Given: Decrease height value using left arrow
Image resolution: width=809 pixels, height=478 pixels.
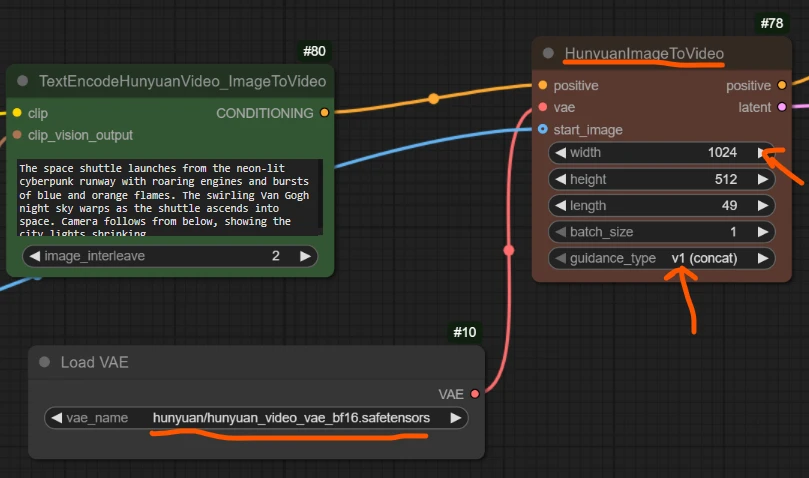Looking at the screenshot, I should (559, 180).
